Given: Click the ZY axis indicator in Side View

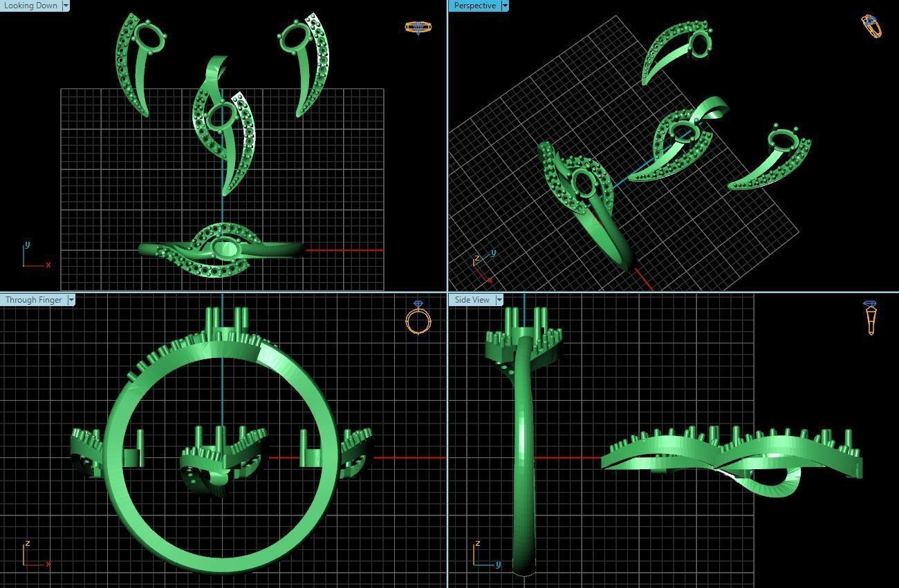Looking at the screenshot, I should point(487,555).
